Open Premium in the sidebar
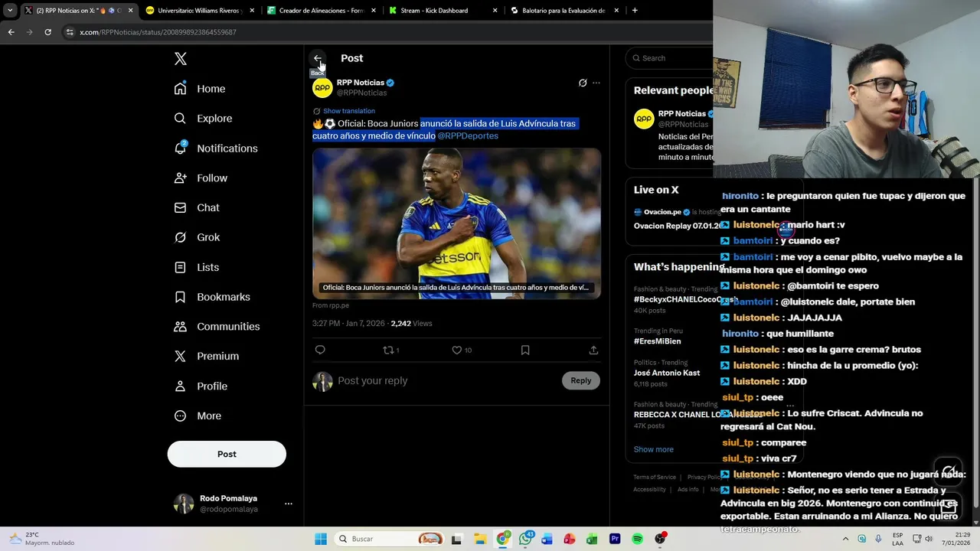The image size is (980, 551). point(207,356)
